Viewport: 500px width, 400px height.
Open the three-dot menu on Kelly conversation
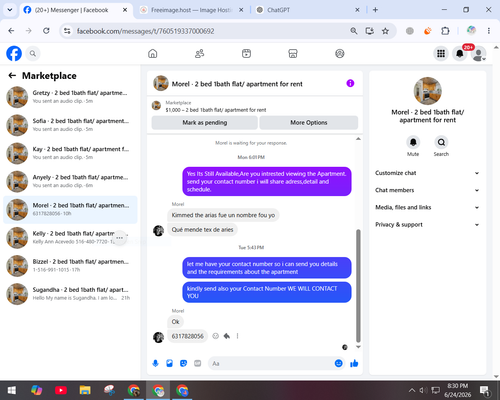[120, 238]
